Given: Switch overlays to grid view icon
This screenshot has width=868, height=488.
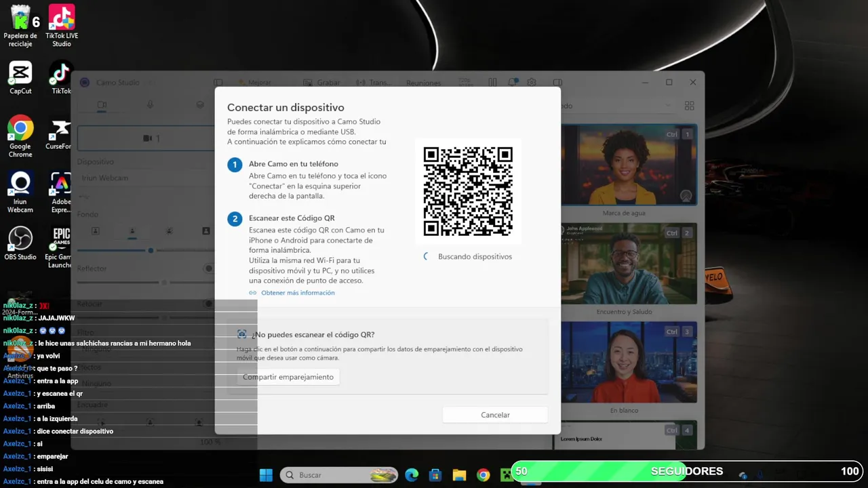Looking at the screenshot, I should 690,106.
